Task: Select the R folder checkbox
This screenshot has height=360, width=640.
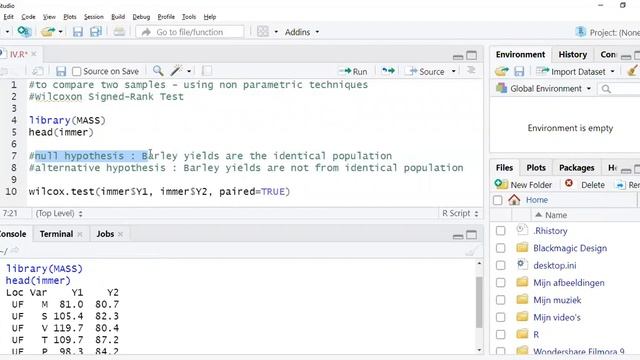Action: (x=500, y=335)
